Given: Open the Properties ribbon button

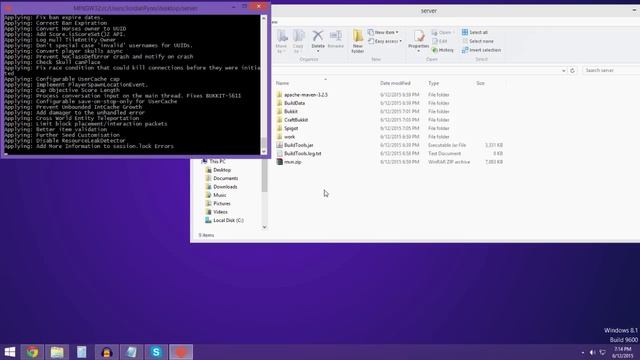Looking at the screenshot, I should (418, 41).
